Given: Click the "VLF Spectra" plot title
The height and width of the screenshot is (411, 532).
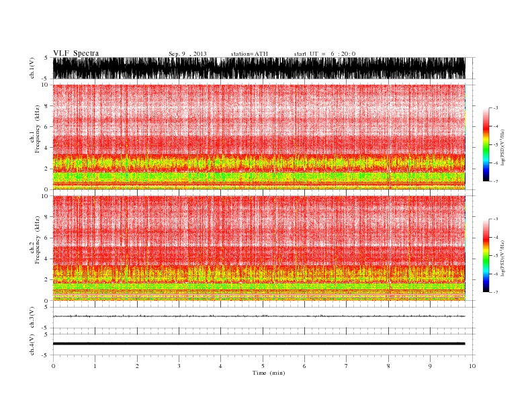Looking at the screenshot, I should pyautogui.click(x=76, y=53).
